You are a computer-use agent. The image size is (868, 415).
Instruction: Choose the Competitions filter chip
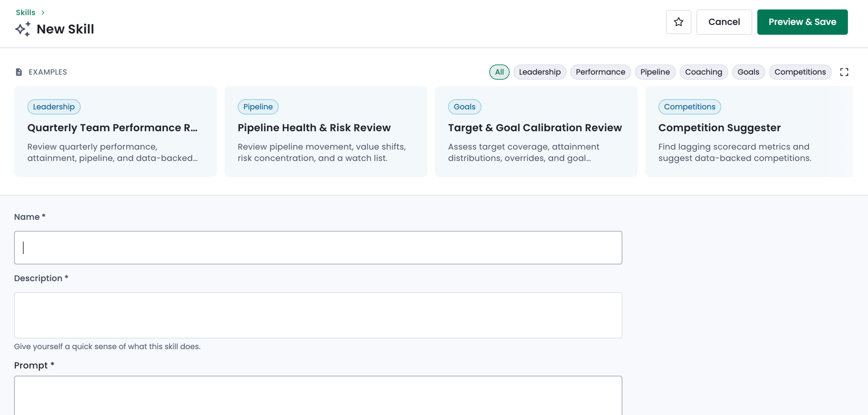(800, 72)
